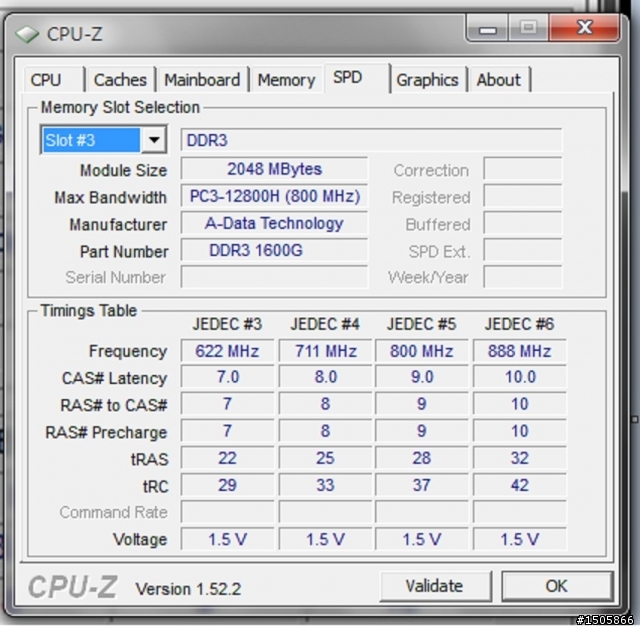Viewport: 640px width, 628px height.
Task: Click the tRC value 33
Action: 325,485
